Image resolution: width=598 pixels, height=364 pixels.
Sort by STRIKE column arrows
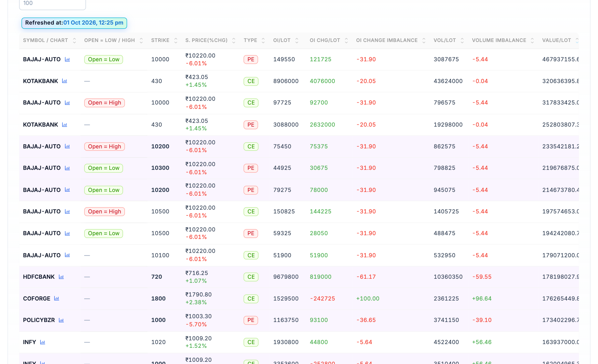(176, 40)
